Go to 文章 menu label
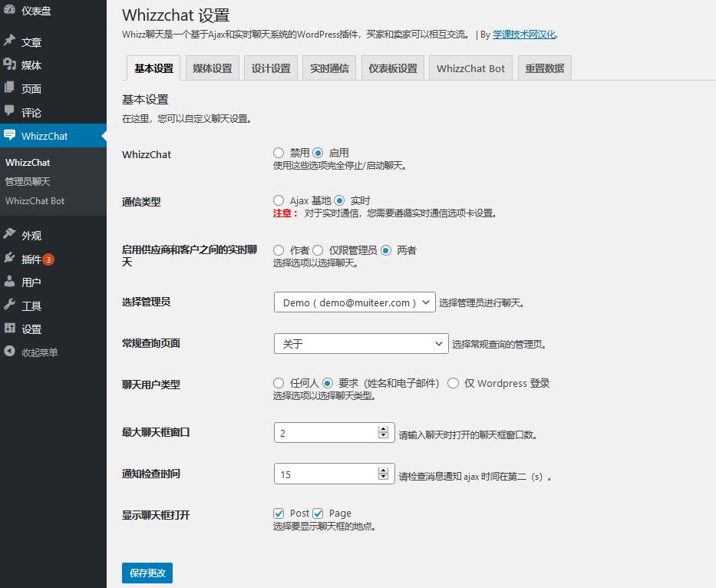 tap(31, 42)
